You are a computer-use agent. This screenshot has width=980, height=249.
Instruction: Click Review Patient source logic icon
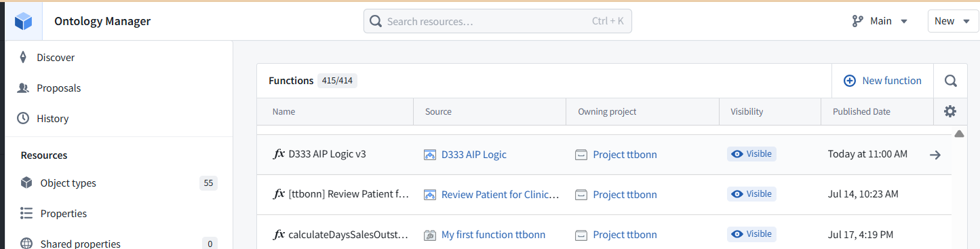429,195
